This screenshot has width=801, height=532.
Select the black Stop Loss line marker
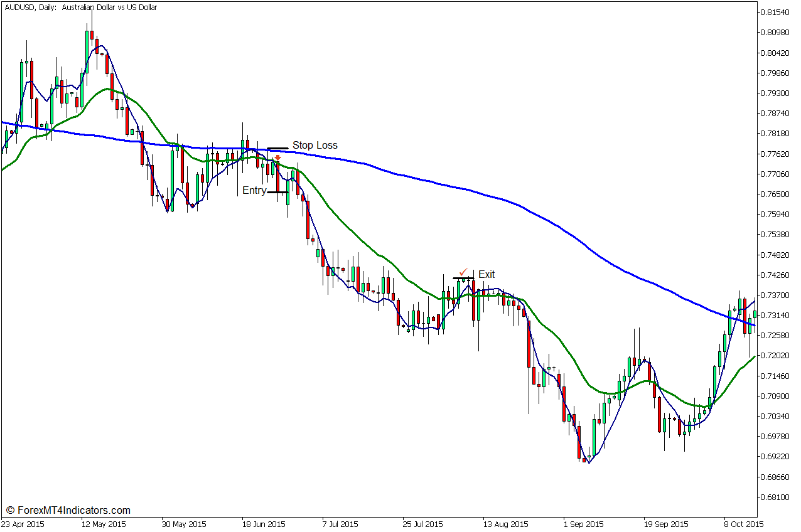pyautogui.click(x=277, y=149)
